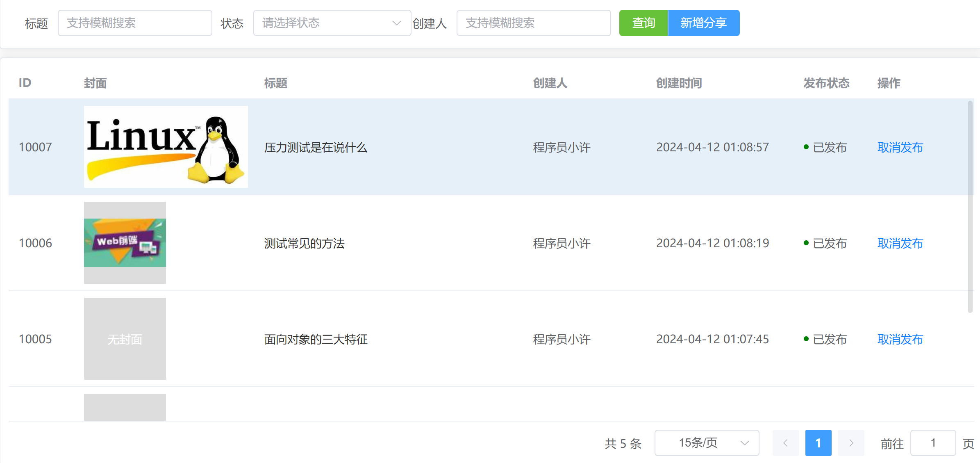Screen dimensions: 980x463
Task: Click the 测试常见的方法 title cell
Action: pyautogui.click(x=304, y=243)
